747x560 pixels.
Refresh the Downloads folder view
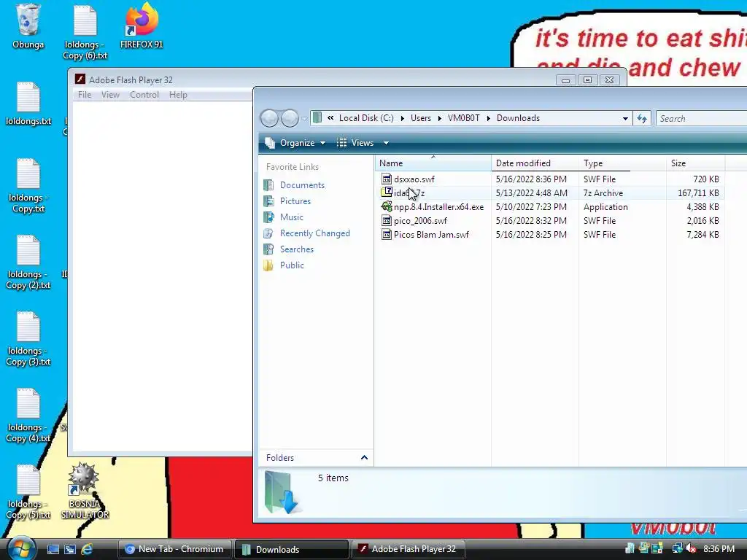coord(642,119)
